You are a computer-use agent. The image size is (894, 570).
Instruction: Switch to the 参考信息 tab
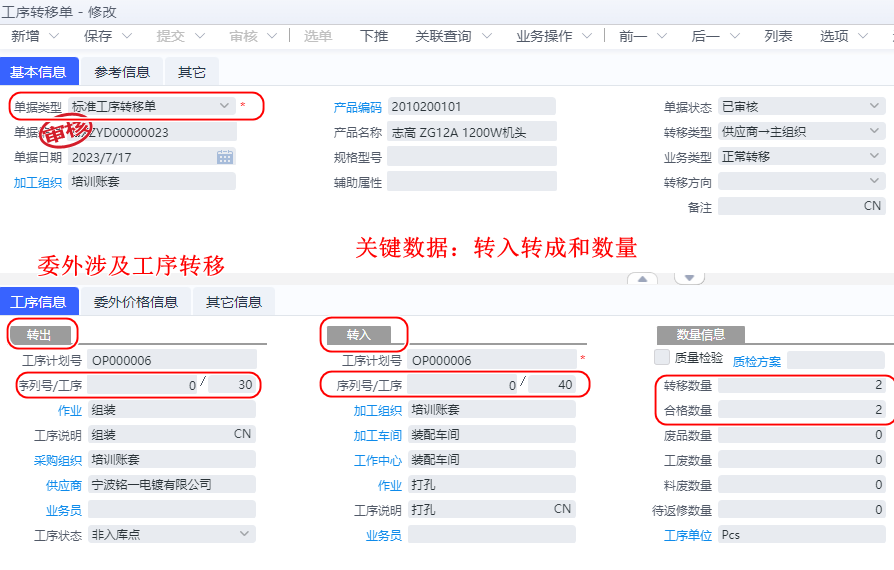122,72
